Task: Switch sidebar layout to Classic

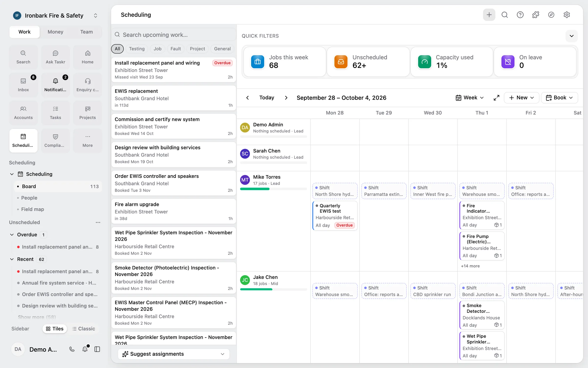Action: (84, 329)
